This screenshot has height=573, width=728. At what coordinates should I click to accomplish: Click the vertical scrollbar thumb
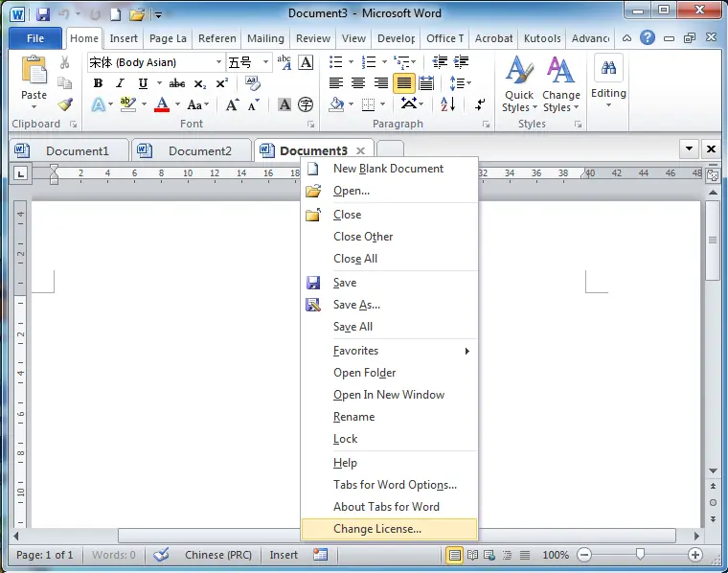713,241
